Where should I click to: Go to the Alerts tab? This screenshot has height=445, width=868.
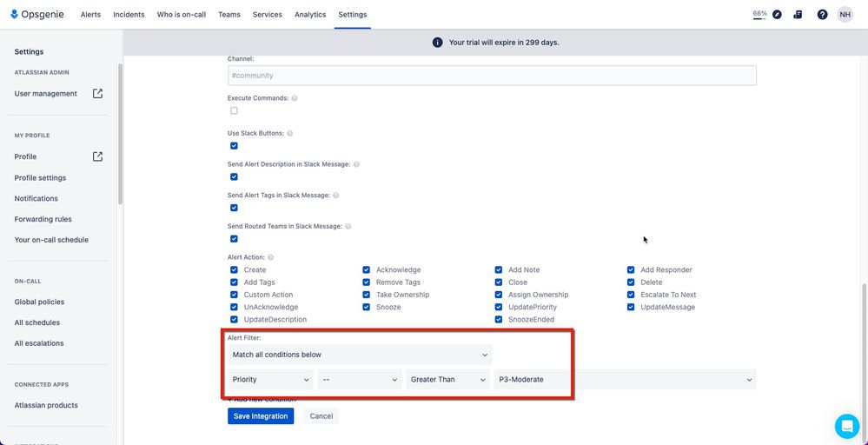[90, 15]
